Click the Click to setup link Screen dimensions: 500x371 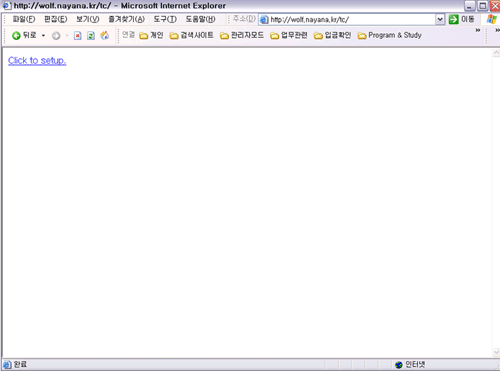click(x=37, y=61)
